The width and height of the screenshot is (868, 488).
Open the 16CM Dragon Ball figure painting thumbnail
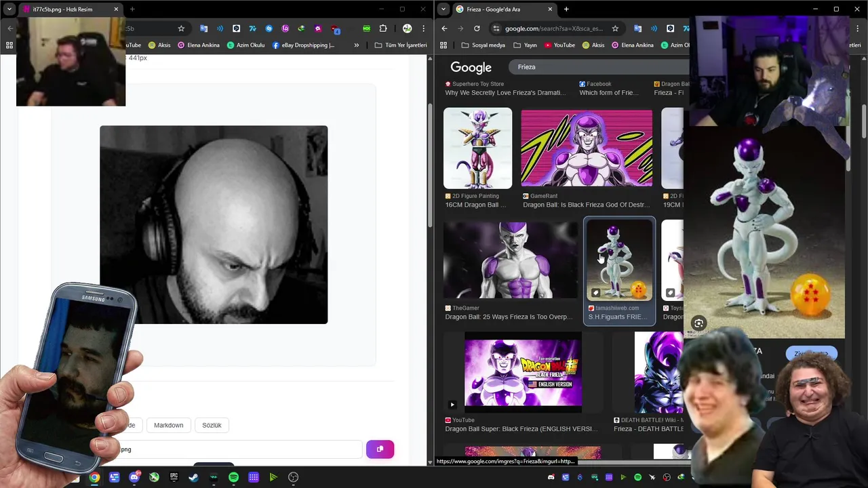pyautogui.click(x=477, y=148)
